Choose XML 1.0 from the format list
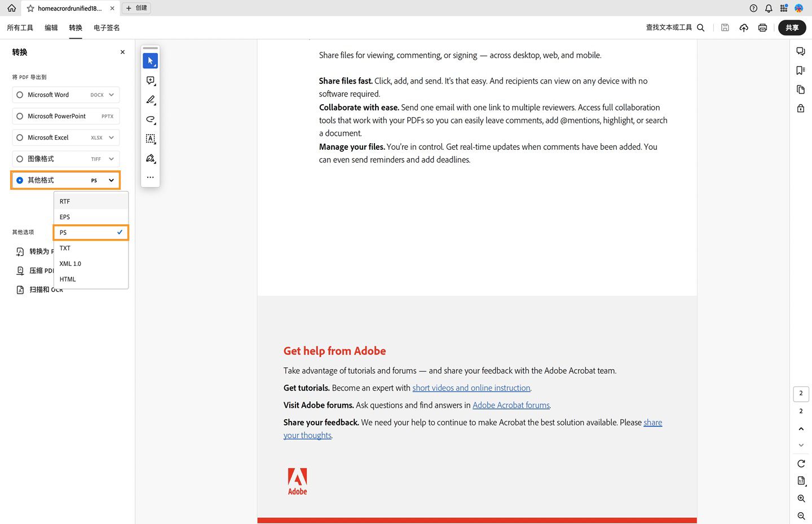Screen dimensions: 812x524 coord(91,264)
